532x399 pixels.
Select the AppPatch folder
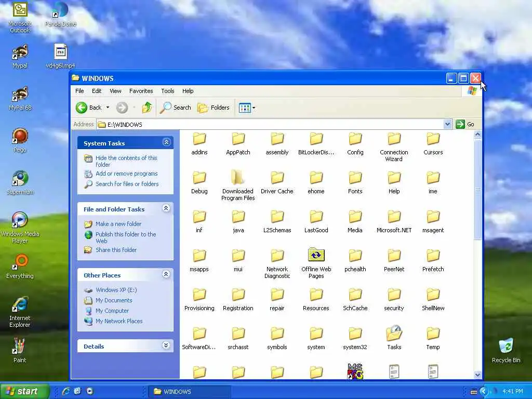coord(238,144)
